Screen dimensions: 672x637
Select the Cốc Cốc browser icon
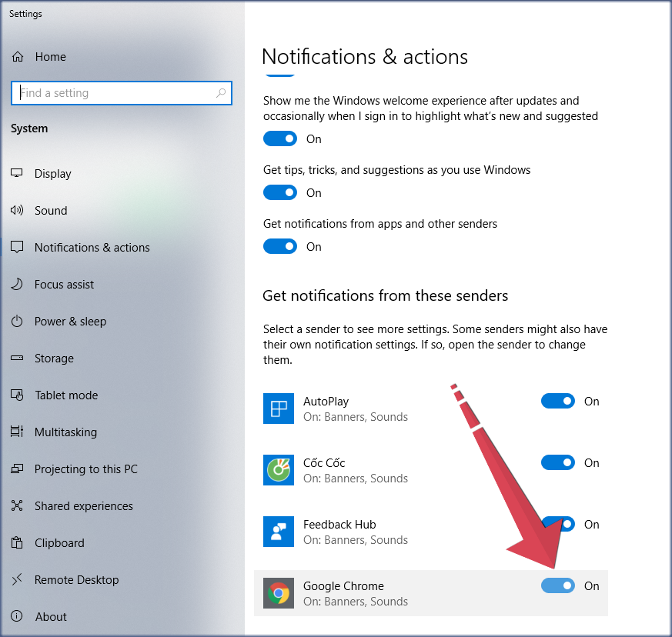click(x=278, y=470)
